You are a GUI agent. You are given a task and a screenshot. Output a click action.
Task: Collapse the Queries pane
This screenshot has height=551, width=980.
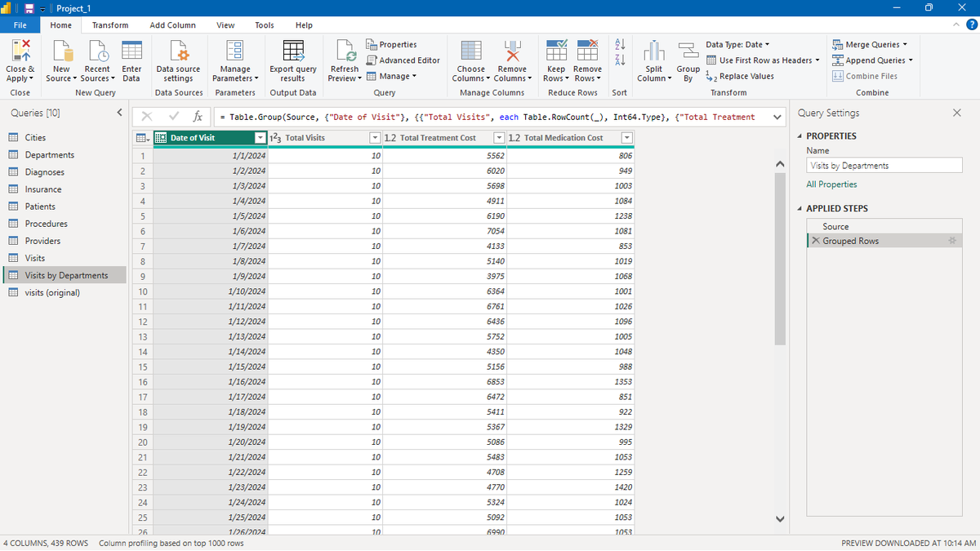[x=119, y=113]
